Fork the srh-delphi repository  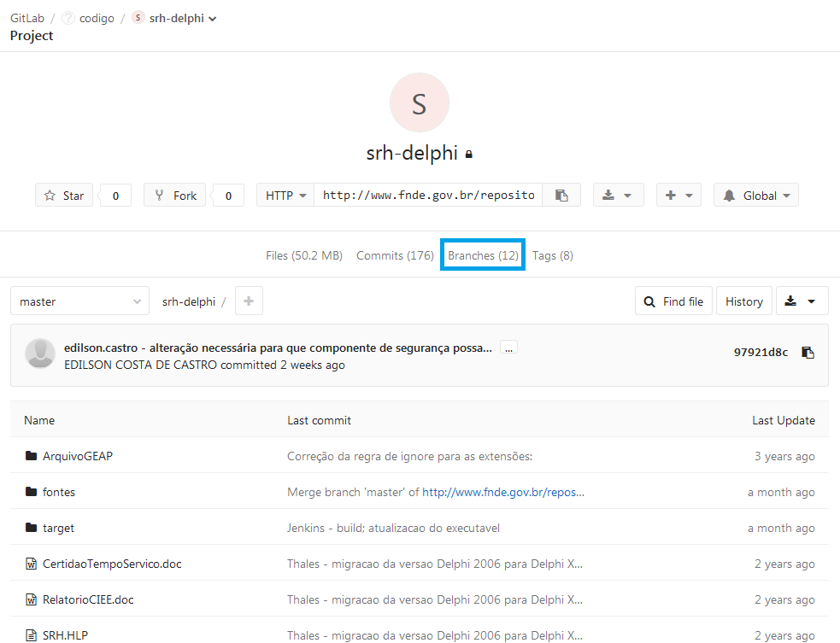[x=175, y=196]
